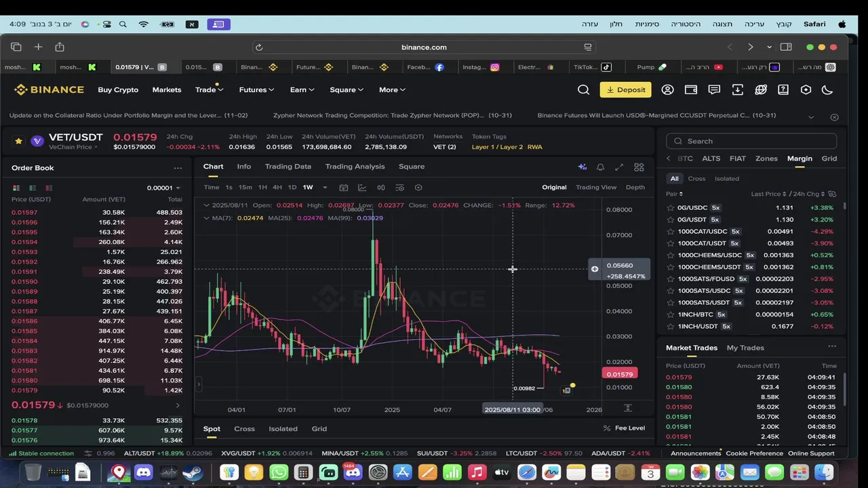
Task: Open Fee Level link
Action: click(624, 428)
